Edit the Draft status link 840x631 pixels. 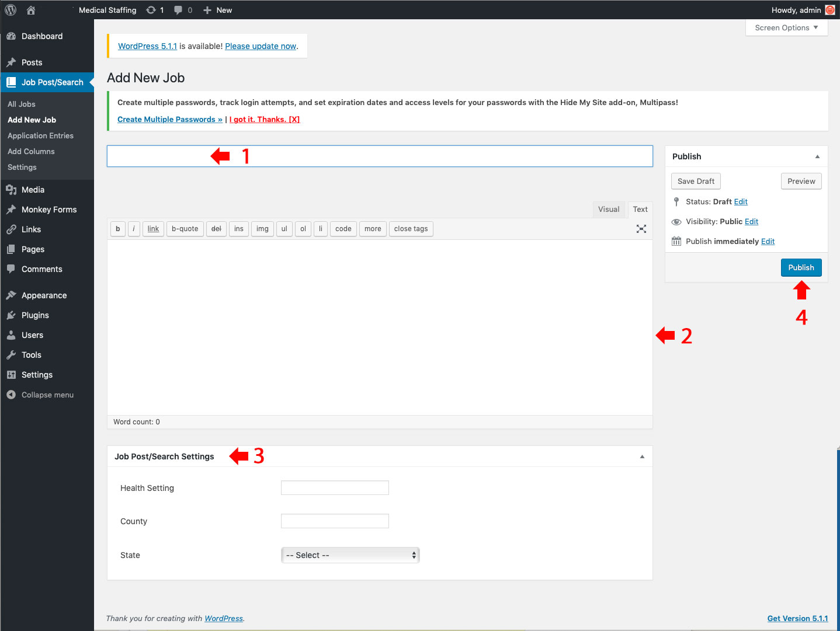(741, 201)
